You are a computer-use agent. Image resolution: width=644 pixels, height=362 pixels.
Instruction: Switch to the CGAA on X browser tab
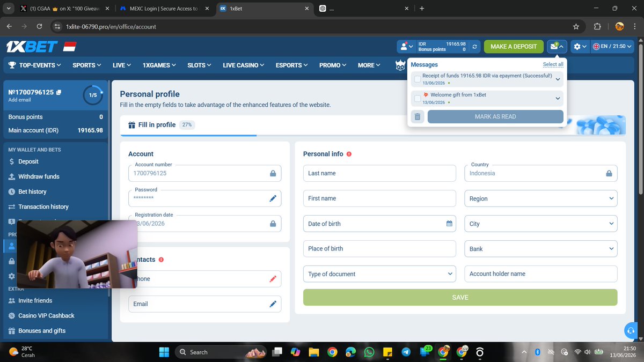[x=64, y=9]
